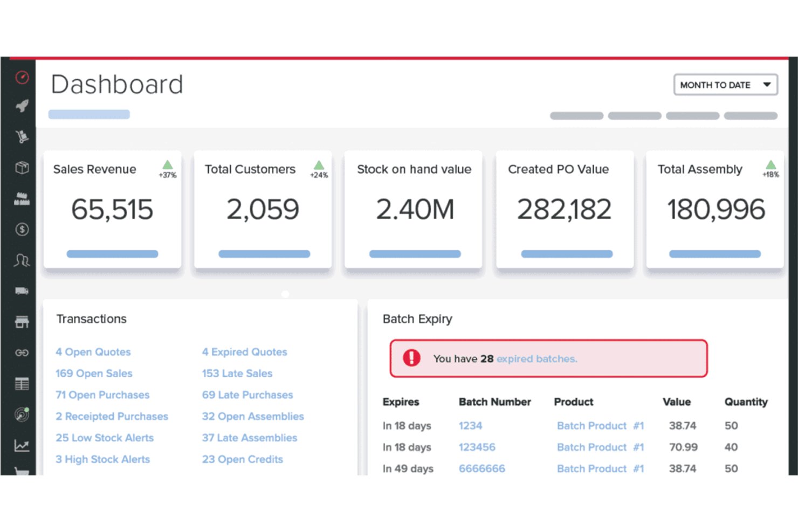Open the 23 Open Credits link
The width and height of the screenshot is (798, 532).
pos(243,460)
